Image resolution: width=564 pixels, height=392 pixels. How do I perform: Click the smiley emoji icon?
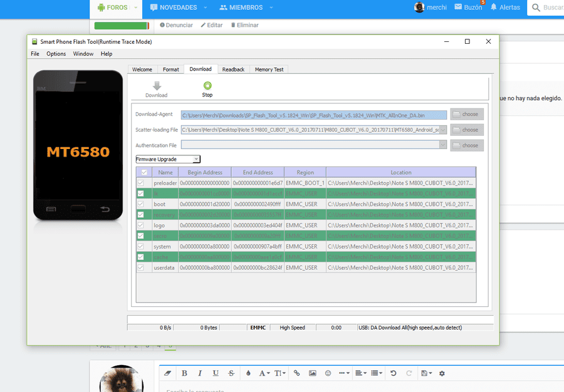click(x=328, y=373)
